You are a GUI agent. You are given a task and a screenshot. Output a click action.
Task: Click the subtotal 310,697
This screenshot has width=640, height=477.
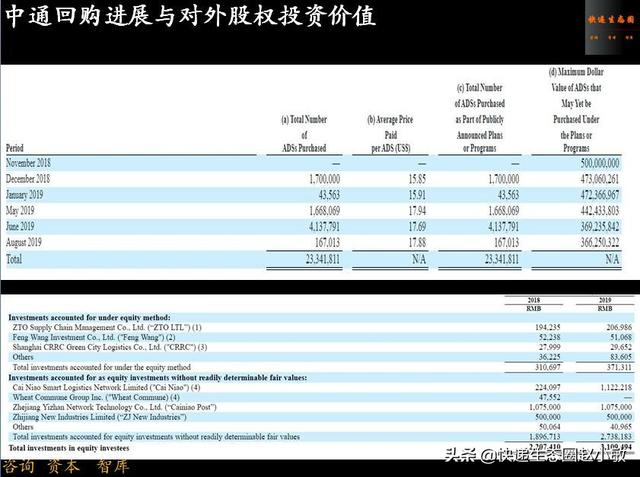click(x=548, y=367)
